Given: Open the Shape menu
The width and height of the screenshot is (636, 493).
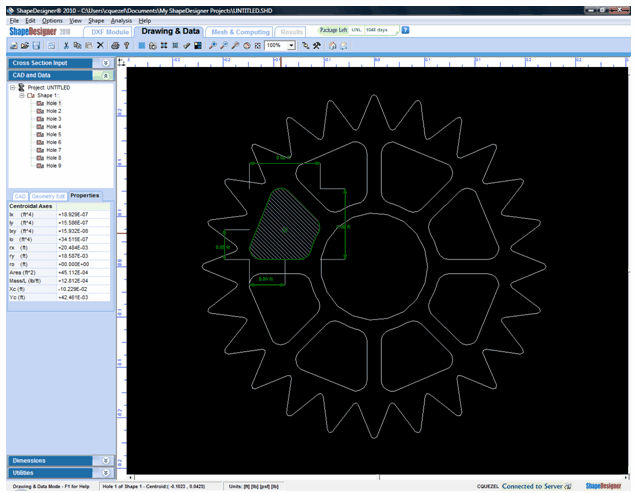Looking at the screenshot, I should point(96,21).
